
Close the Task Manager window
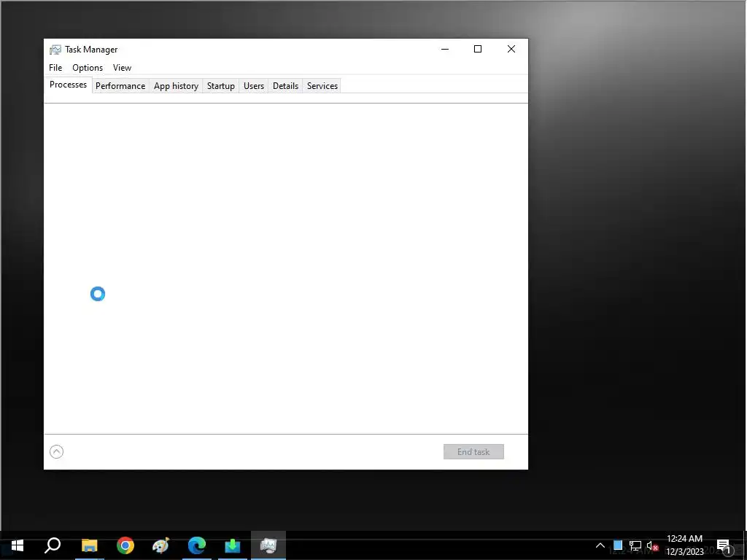511,49
